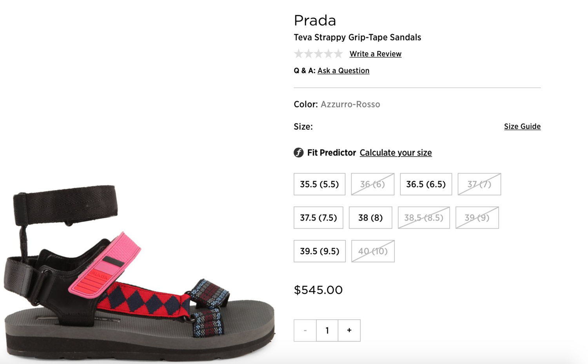Open Calculate your size

pyautogui.click(x=396, y=153)
